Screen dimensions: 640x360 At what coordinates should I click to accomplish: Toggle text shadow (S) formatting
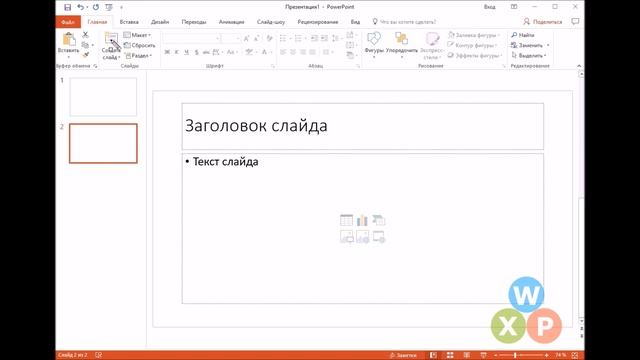[196, 52]
